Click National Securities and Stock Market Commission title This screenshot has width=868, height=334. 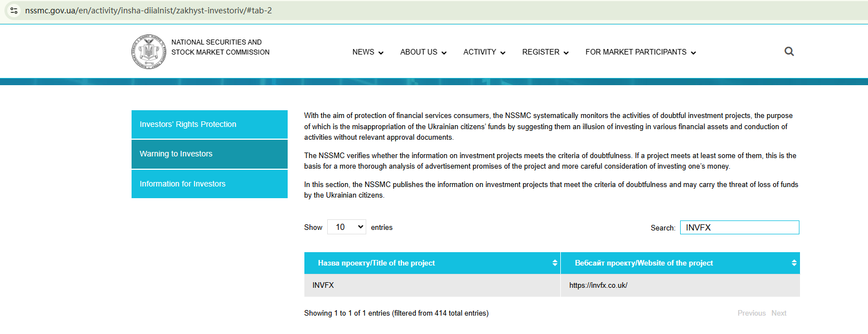[x=220, y=47]
